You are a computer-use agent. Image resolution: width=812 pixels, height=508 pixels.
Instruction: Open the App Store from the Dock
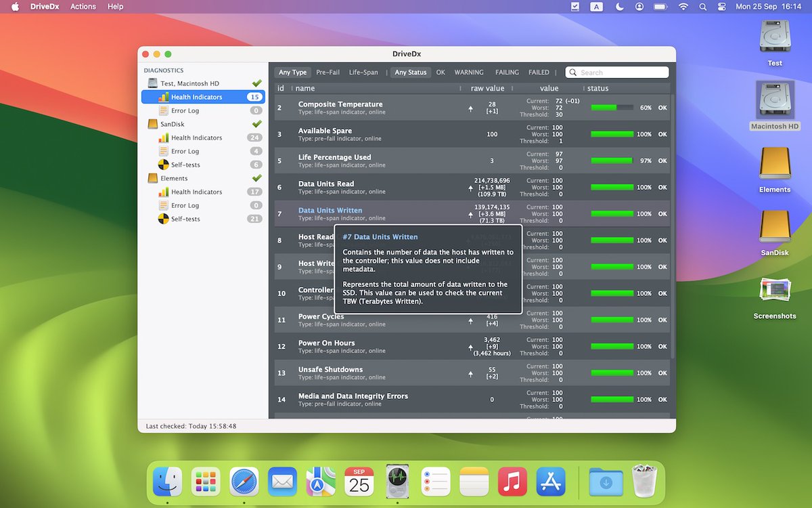point(551,482)
